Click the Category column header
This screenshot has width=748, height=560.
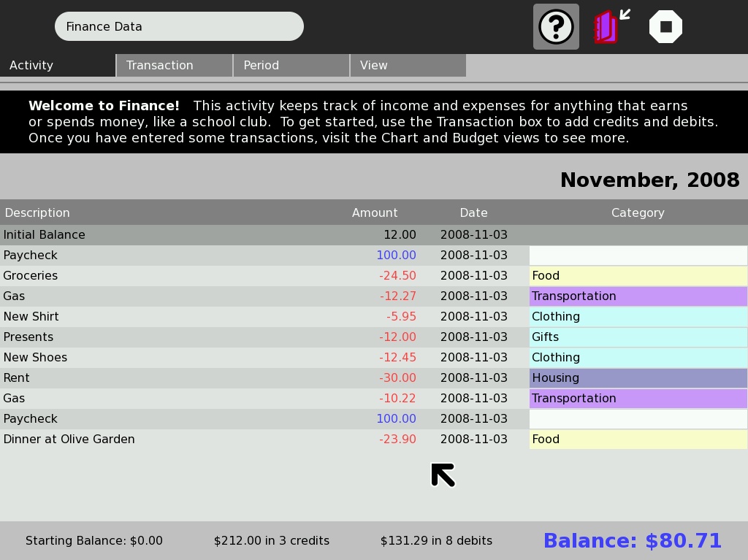click(x=638, y=212)
